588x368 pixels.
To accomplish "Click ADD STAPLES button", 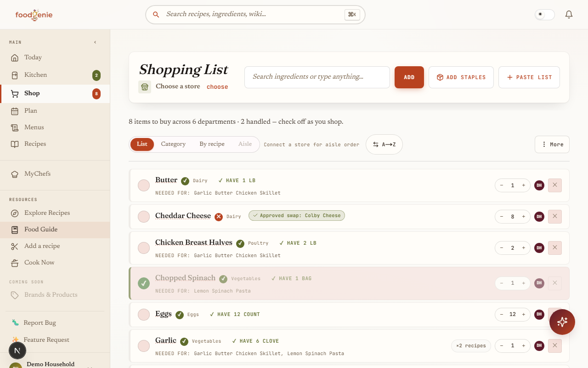I will pos(461,77).
